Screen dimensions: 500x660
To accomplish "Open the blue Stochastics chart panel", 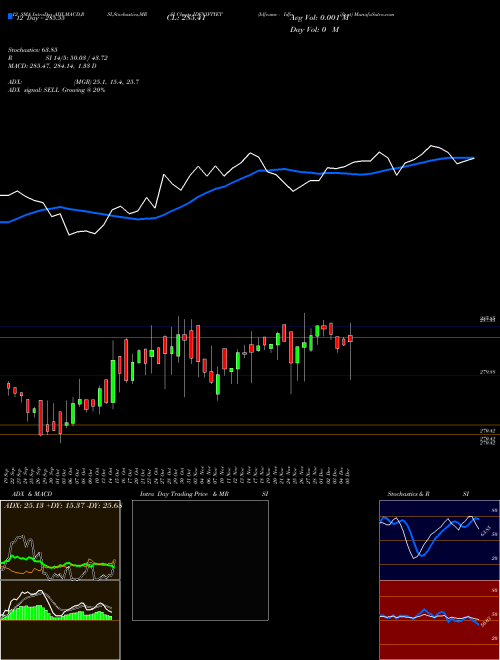I will [439, 540].
